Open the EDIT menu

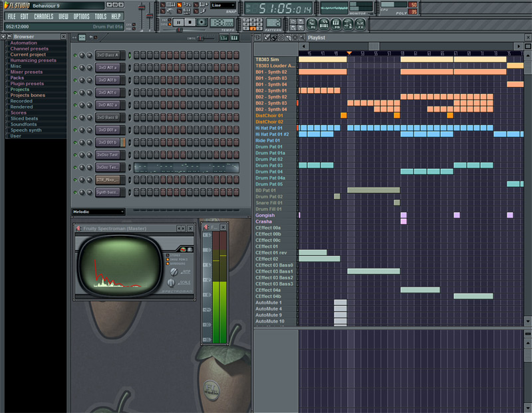click(24, 16)
